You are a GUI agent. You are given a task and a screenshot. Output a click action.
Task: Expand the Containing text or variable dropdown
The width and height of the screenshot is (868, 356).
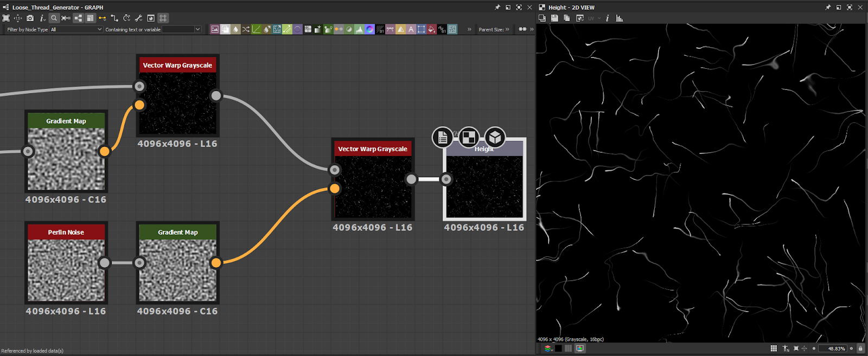(197, 29)
